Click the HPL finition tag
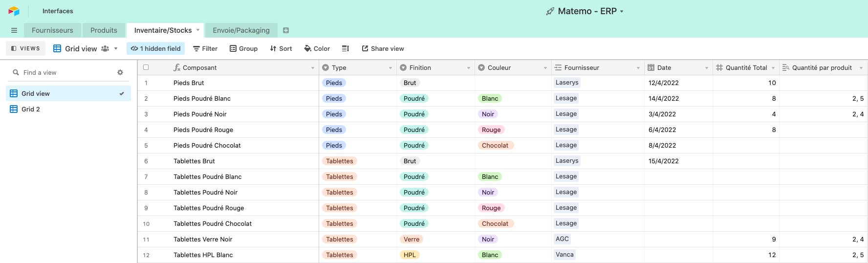 (x=410, y=255)
